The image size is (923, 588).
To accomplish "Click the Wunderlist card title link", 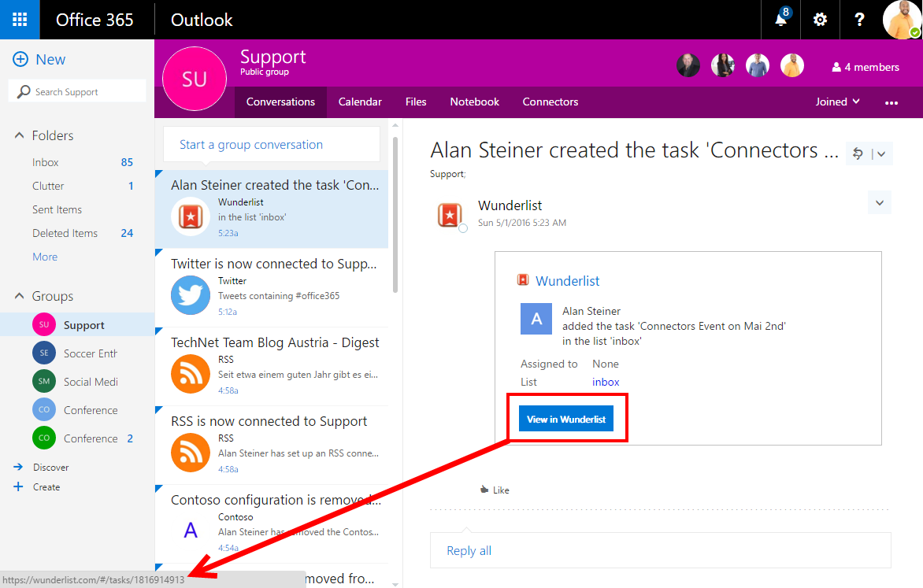I will pyautogui.click(x=568, y=281).
